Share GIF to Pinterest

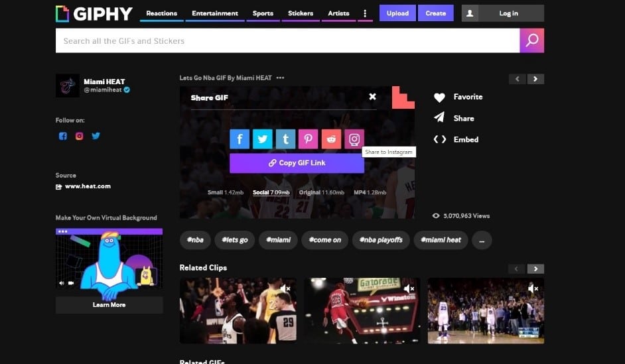pyautogui.click(x=308, y=139)
